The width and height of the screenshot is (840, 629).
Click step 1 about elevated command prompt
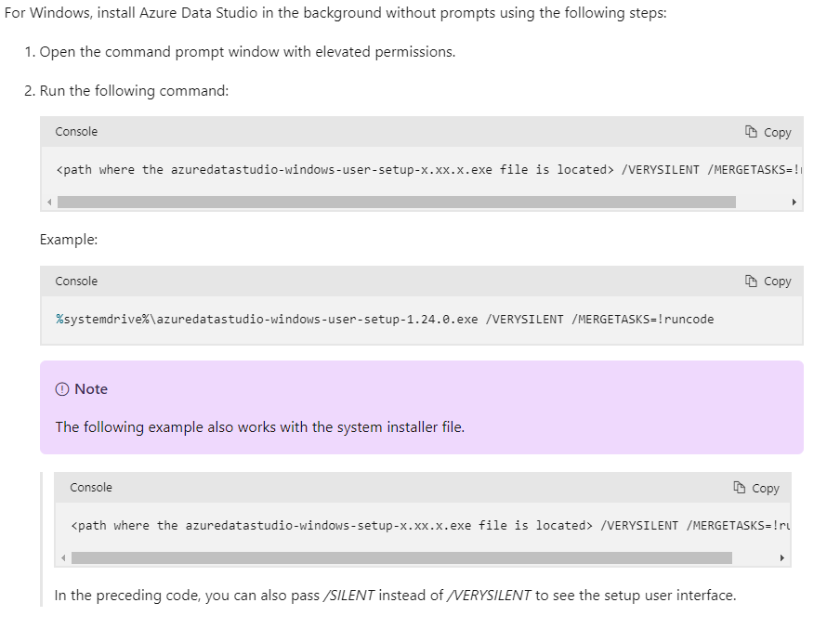[247, 52]
